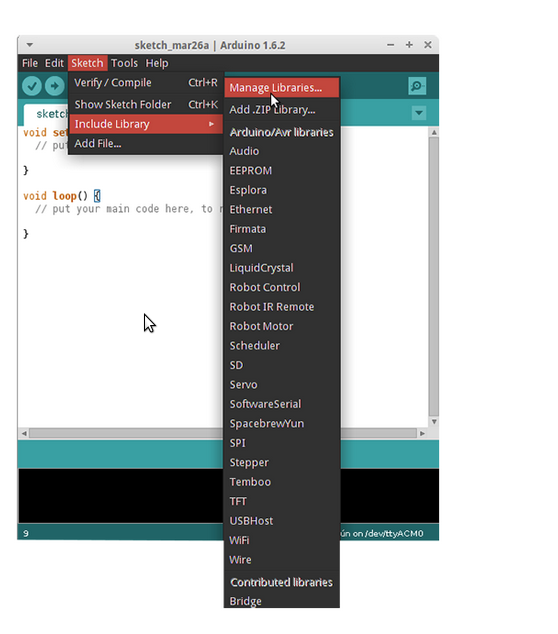Click the horizontal scrollbar left arrow
Image resolution: width=558 pixels, height=634 pixels.
tap(24, 433)
